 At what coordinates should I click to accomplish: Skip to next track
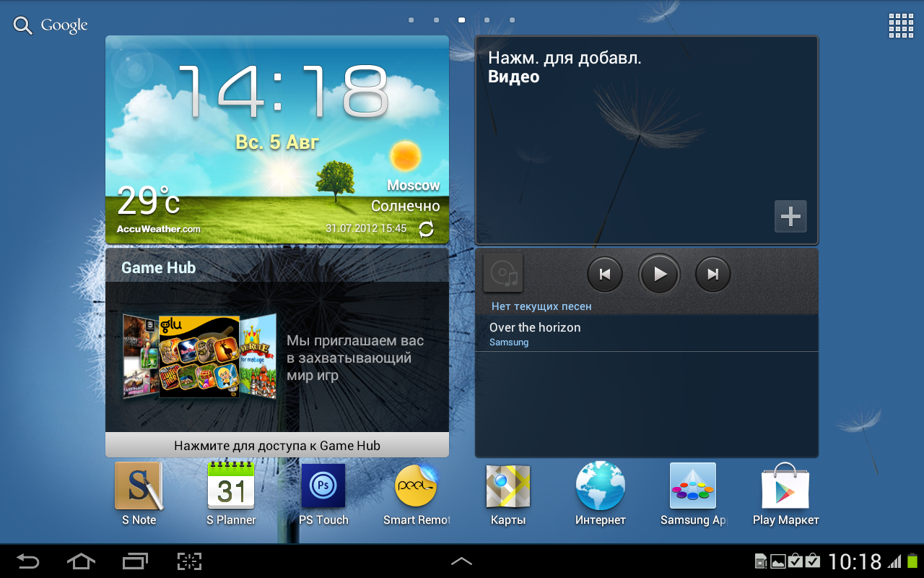coord(713,274)
